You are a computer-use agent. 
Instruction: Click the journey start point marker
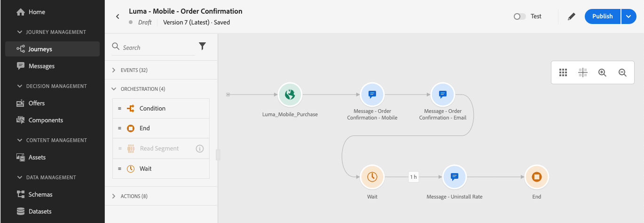coord(228,95)
